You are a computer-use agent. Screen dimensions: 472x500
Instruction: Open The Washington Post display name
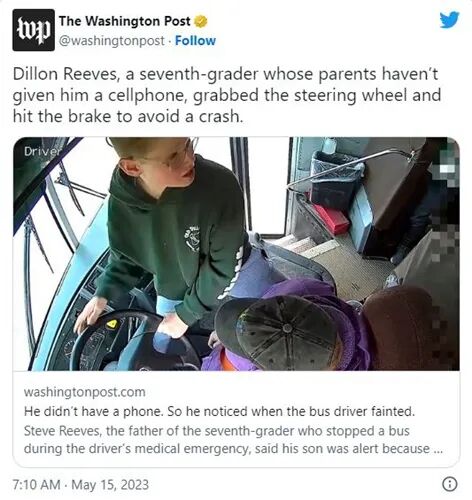pos(124,21)
